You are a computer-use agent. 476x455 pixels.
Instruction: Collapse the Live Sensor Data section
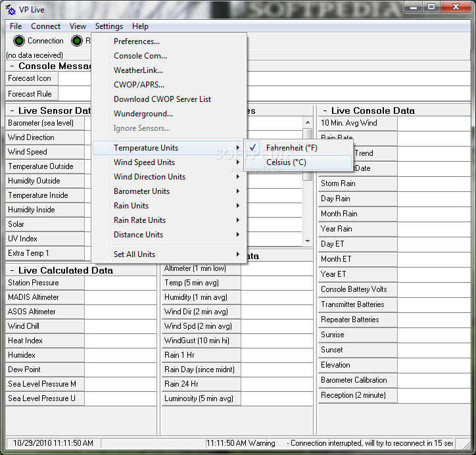pos(12,110)
